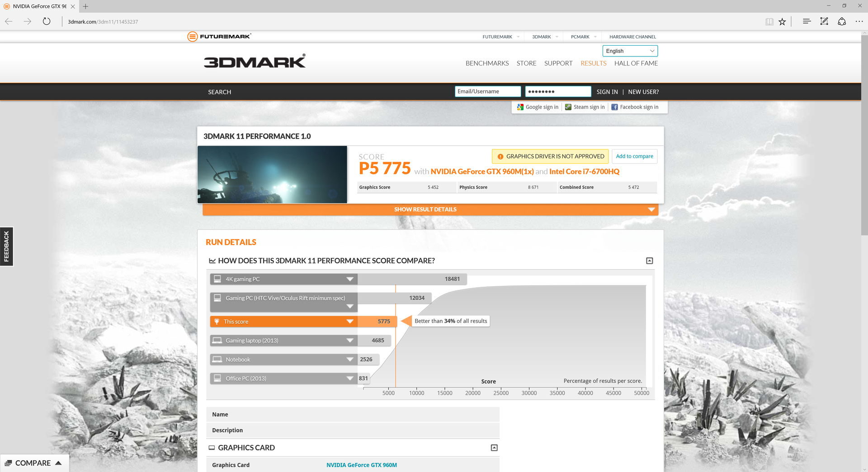This screenshot has width=868, height=472.
Task: Open the Results page
Action: (x=593, y=63)
